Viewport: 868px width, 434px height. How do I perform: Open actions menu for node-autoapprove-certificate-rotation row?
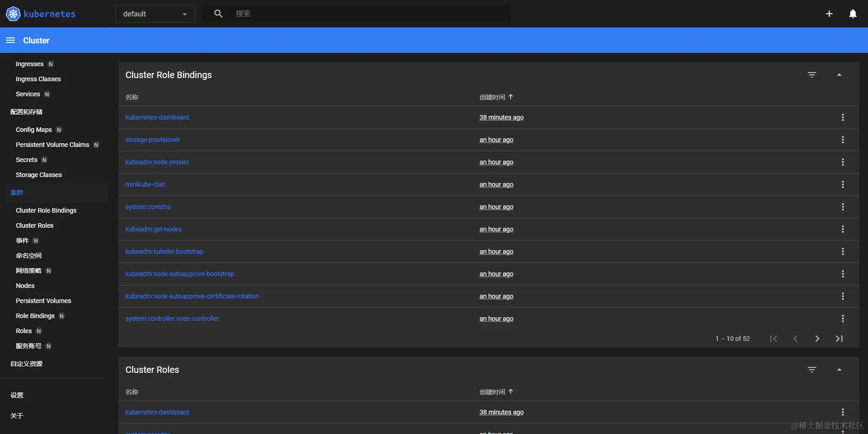point(843,296)
